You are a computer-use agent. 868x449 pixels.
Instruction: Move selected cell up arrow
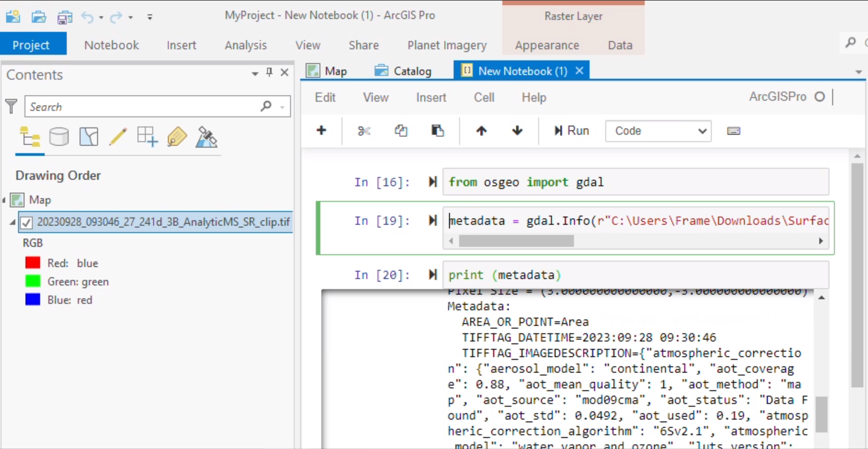(x=481, y=130)
